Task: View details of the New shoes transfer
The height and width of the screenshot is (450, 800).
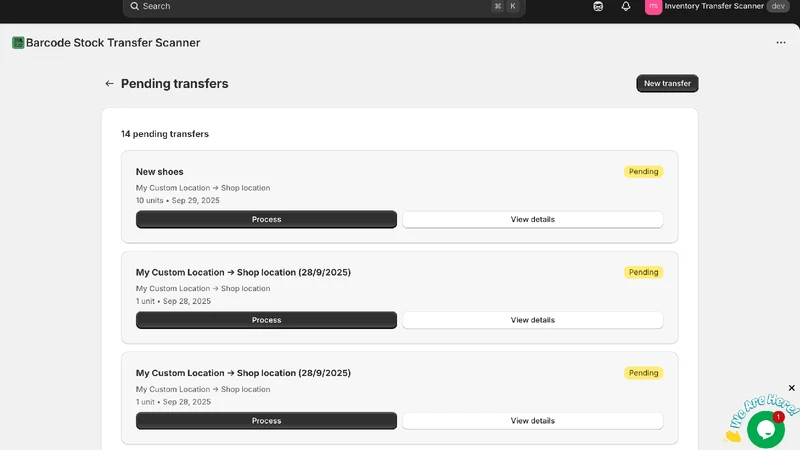Action: pyautogui.click(x=533, y=219)
